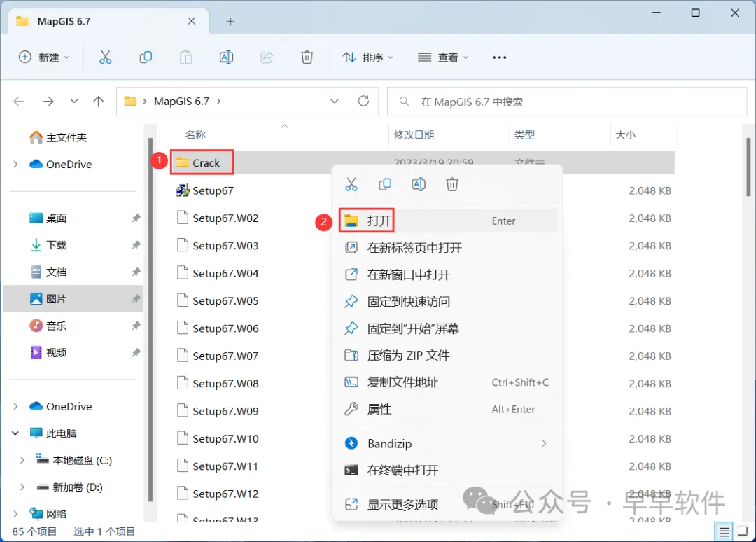Click the file list vertical scrollbar

(748, 167)
